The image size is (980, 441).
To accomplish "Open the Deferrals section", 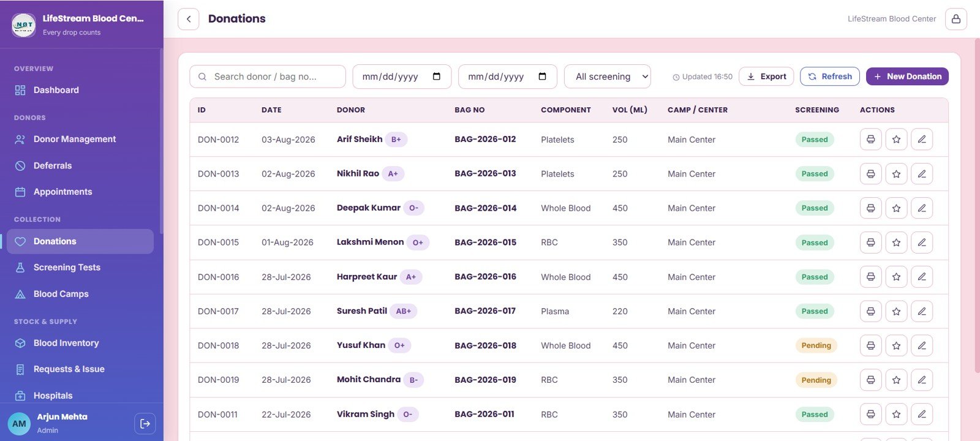I will [80, 165].
